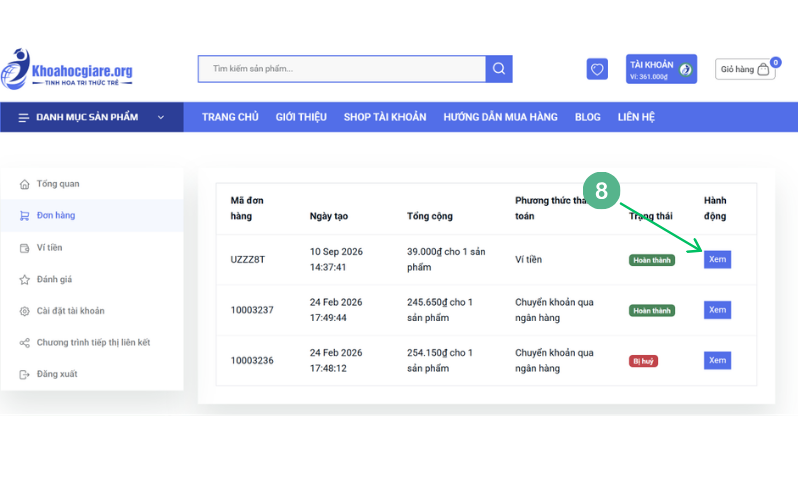Click the share icon beside Chương trình tiếp thị
The image size is (800, 500).
(24, 343)
